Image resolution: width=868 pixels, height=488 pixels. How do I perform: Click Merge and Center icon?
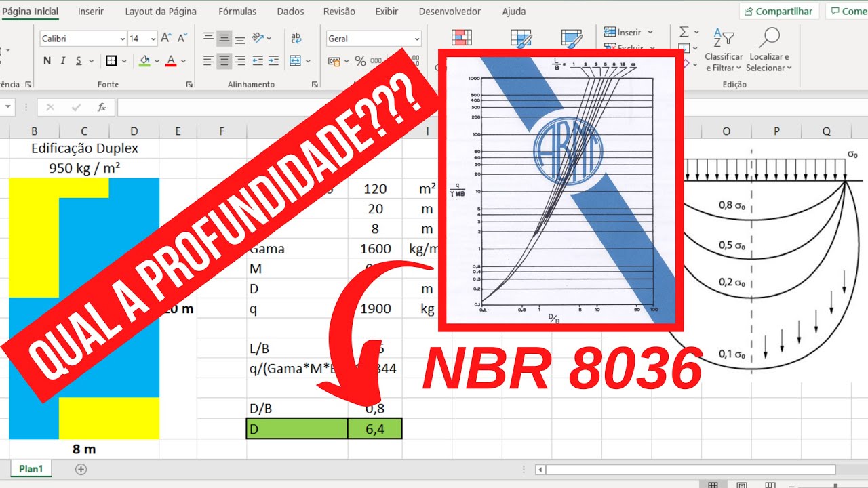pos(296,61)
